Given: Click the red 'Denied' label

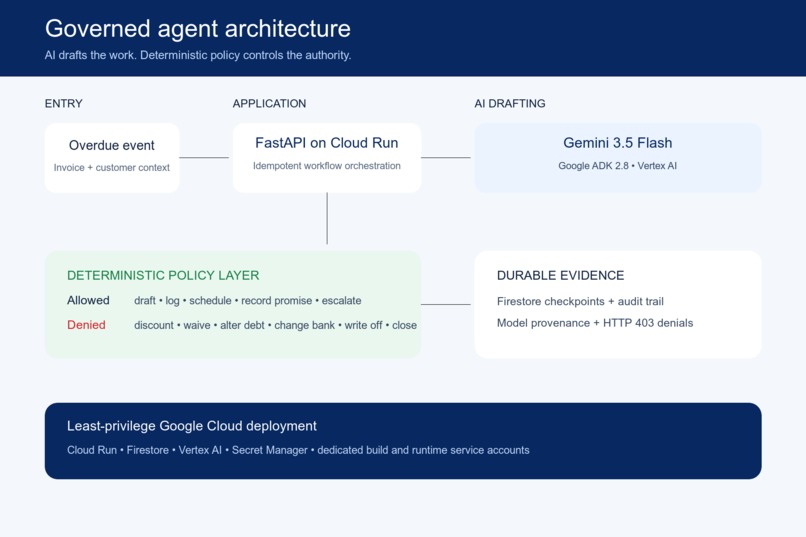Looking at the screenshot, I should coord(86,325).
